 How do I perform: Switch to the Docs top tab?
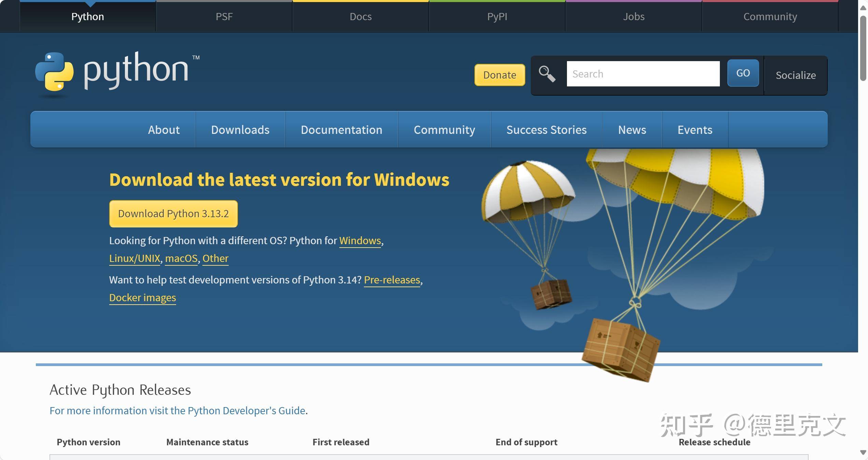coord(360,16)
